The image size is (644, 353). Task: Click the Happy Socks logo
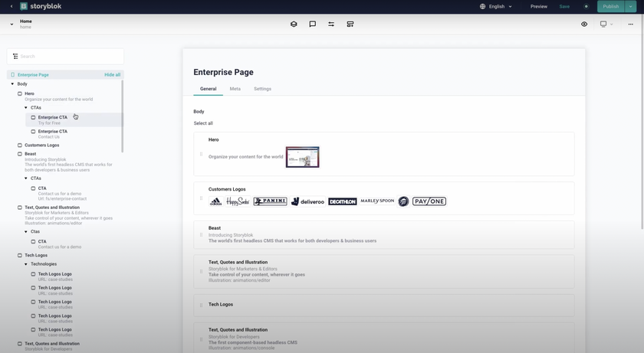(x=238, y=201)
